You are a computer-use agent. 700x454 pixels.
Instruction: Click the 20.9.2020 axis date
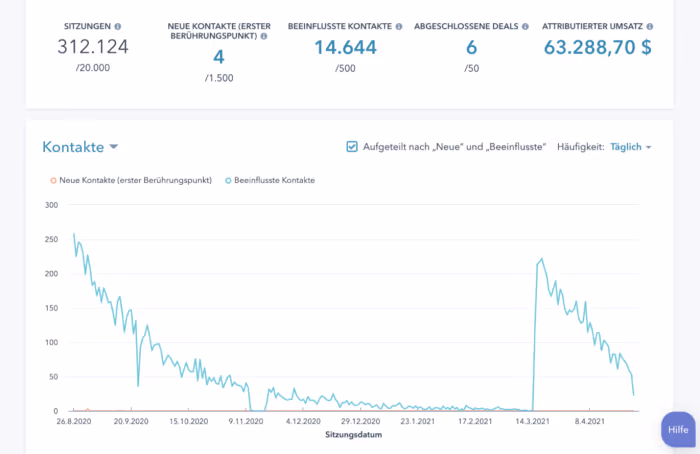(x=131, y=421)
